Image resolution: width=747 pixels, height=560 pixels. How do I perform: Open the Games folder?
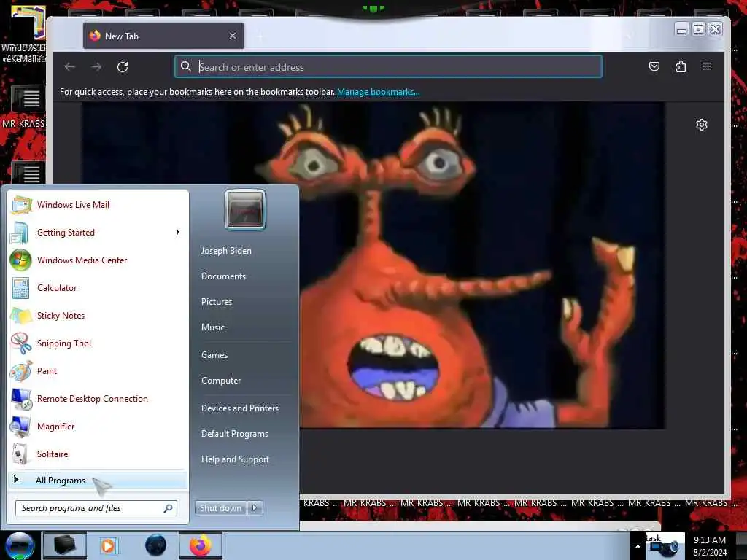click(214, 355)
